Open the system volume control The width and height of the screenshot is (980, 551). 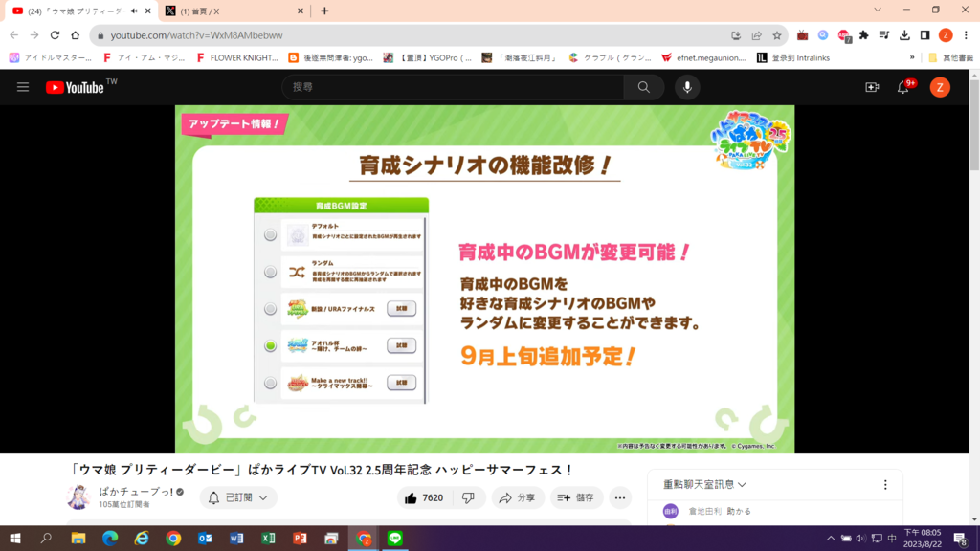(x=860, y=539)
